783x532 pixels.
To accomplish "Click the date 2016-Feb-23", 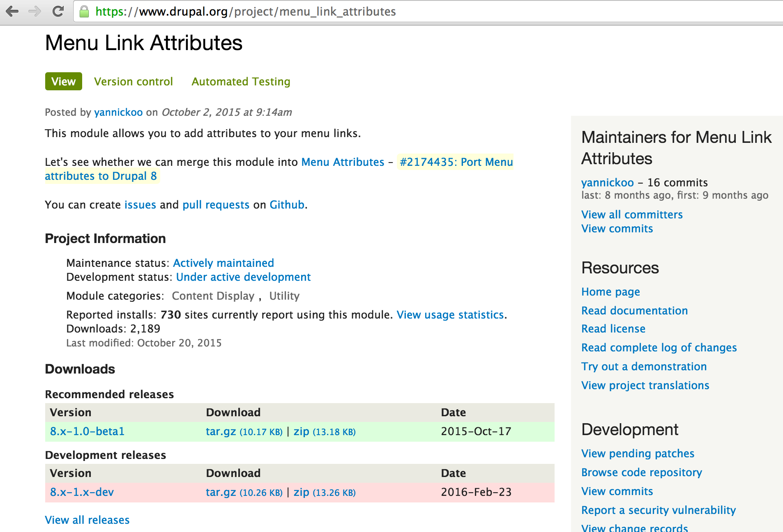I will (476, 492).
